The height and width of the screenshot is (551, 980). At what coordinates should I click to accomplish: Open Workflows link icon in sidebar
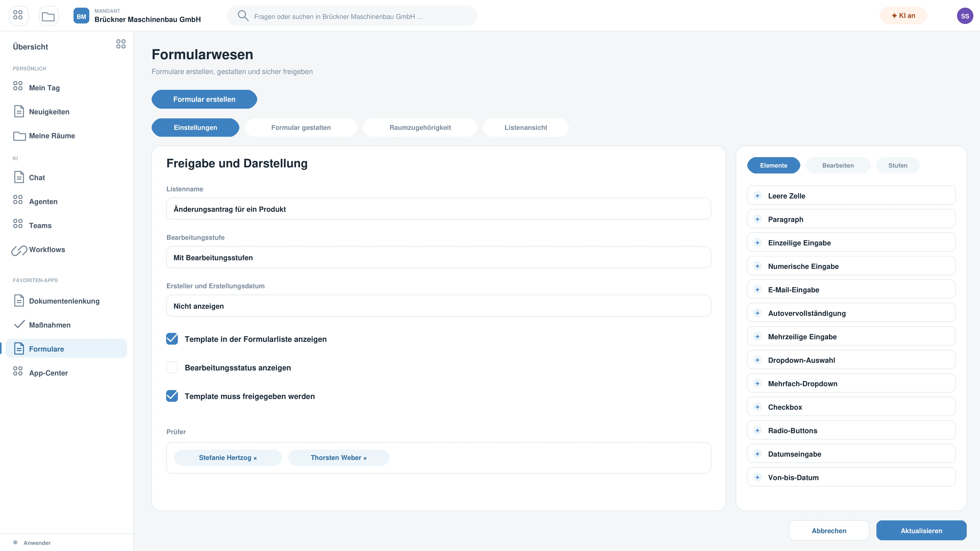pos(19,250)
